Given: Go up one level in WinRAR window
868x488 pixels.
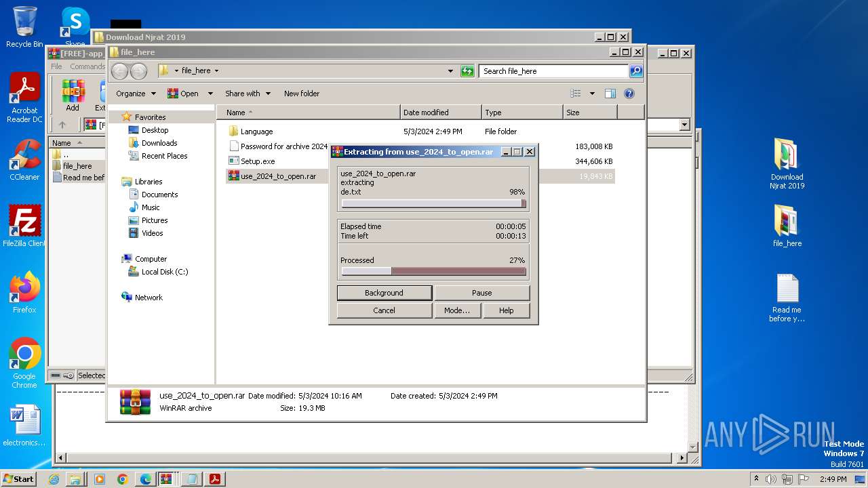Looking at the screenshot, I should pos(62,125).
